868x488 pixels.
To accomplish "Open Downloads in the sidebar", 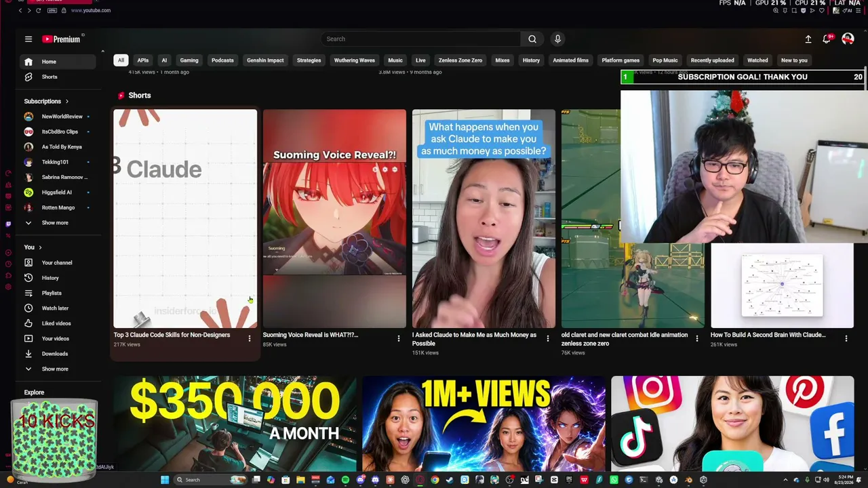I will (58, 354).
